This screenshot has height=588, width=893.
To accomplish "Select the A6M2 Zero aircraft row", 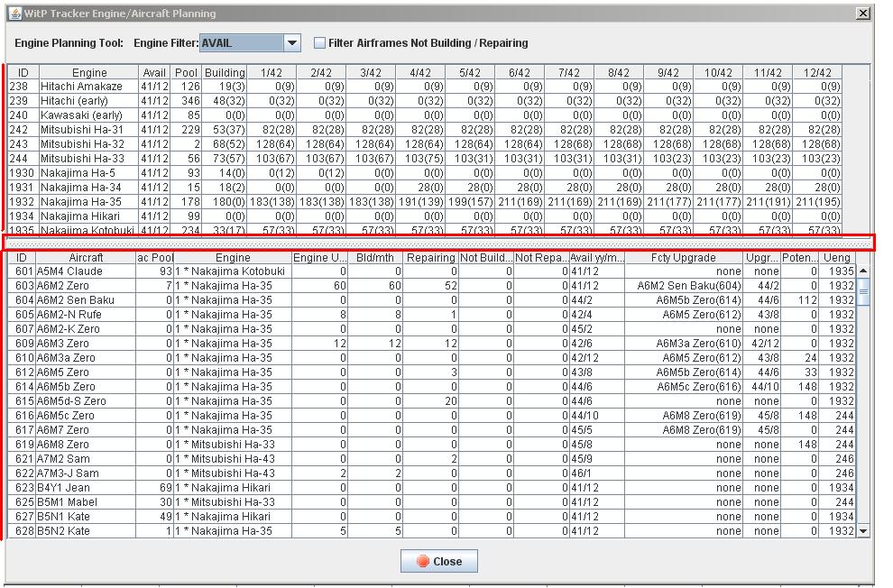I will click(432, 286).
